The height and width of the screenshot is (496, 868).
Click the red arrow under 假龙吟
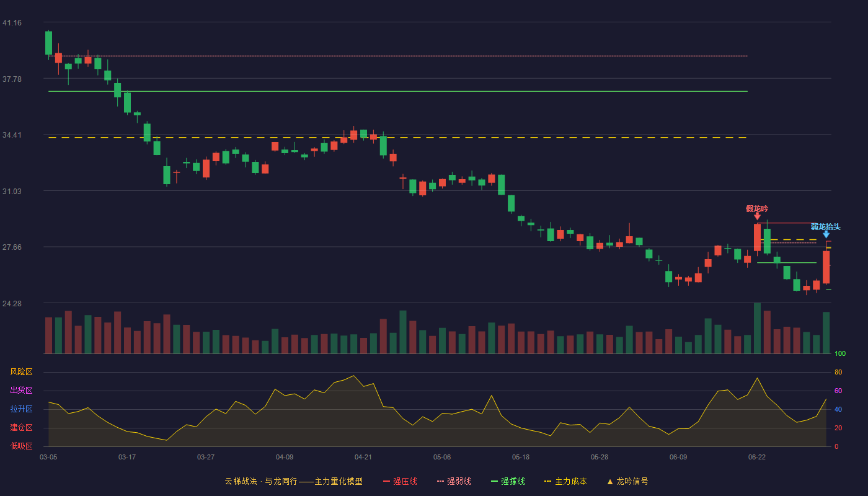click(x=757, y=216)
